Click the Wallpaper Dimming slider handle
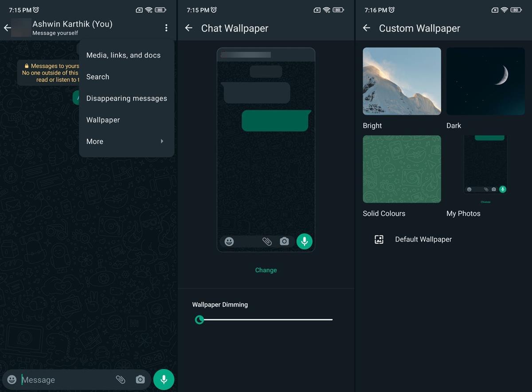 click(x=199, y=319)
